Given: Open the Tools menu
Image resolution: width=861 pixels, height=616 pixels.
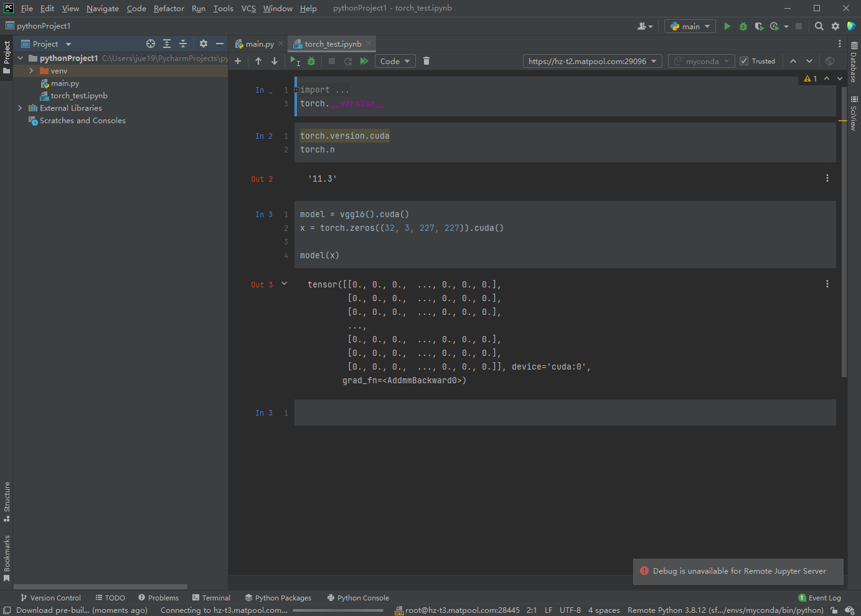Looking at the screenshot, I should [x=223, y=8].
